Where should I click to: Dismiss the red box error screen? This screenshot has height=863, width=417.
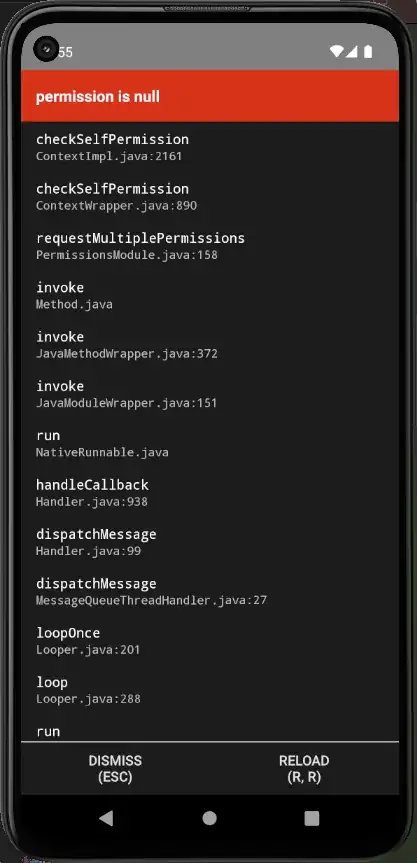[x=115, y=768]
